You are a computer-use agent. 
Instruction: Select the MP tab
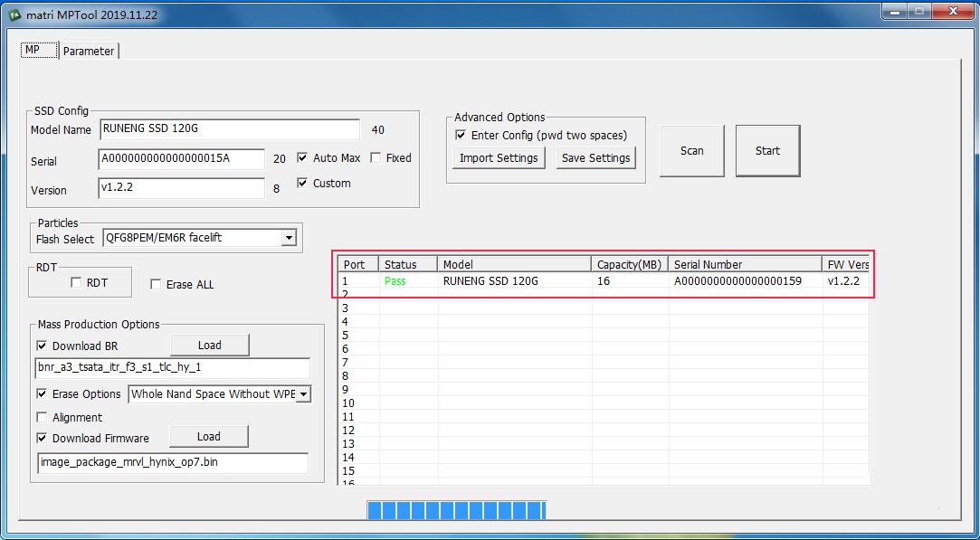[41, 50]
